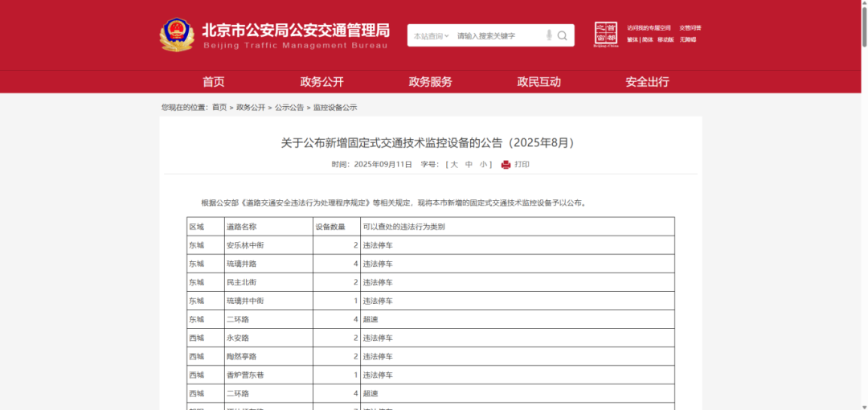Set font size to 小 (small)
Image resolution: width=868 pixels, height=410 pixels.
484,165
